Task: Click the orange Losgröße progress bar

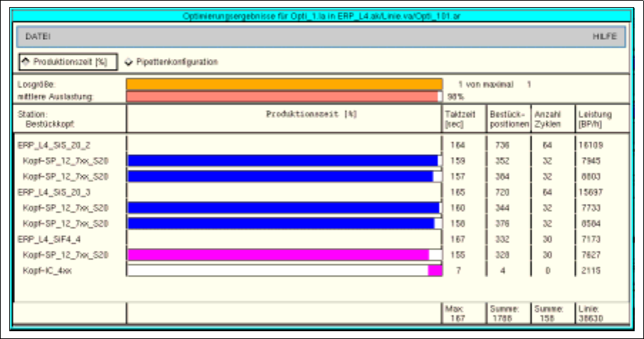Action: coord(284,84)
